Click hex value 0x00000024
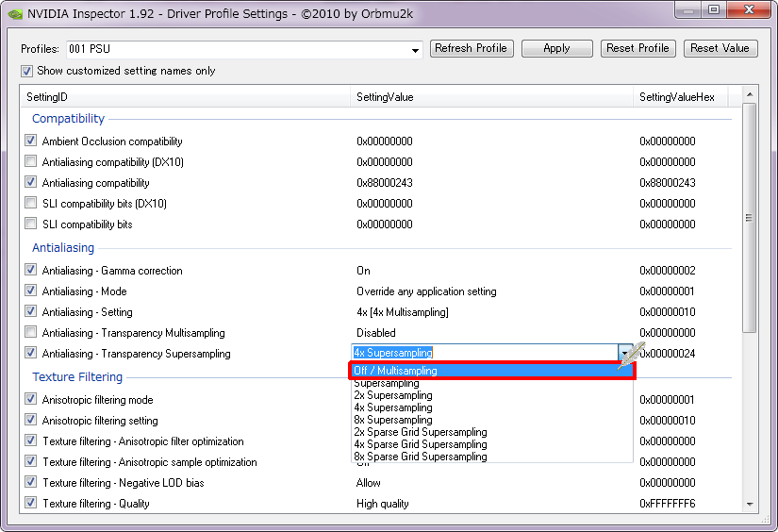The height and width of the screenshot is (532, 778). click(668, 354)
